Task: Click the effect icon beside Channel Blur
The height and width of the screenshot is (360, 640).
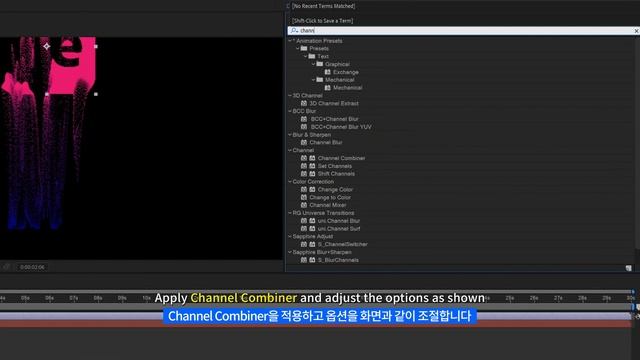Action: (304, 142)
